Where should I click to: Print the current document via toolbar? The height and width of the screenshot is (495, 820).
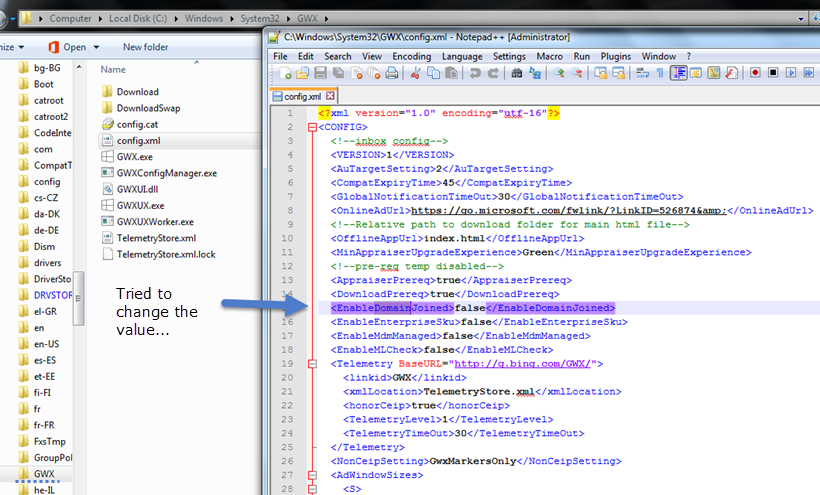coord(392,73)
